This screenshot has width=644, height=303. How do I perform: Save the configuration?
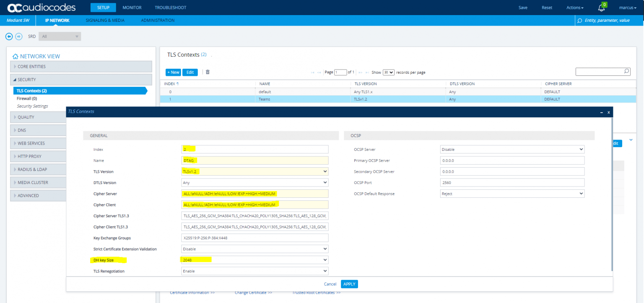point(523,8)
